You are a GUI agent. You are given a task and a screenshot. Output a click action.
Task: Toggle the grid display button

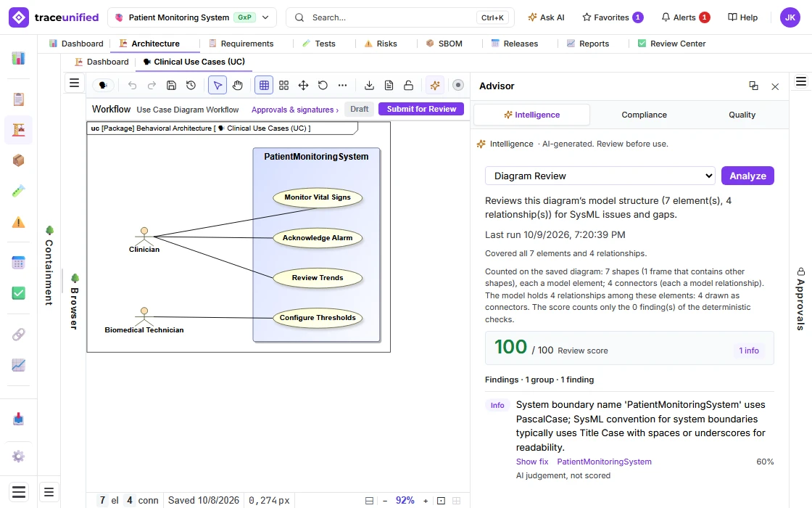[x=264, y=86]
